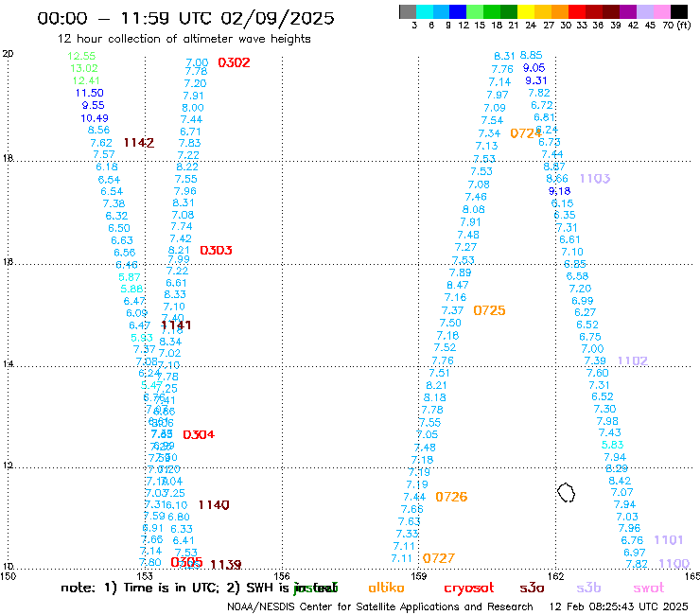Click the latitude axis label '14'
This screenshot has height=615, width=700.
pyautogui.click(x=8, y=364)
